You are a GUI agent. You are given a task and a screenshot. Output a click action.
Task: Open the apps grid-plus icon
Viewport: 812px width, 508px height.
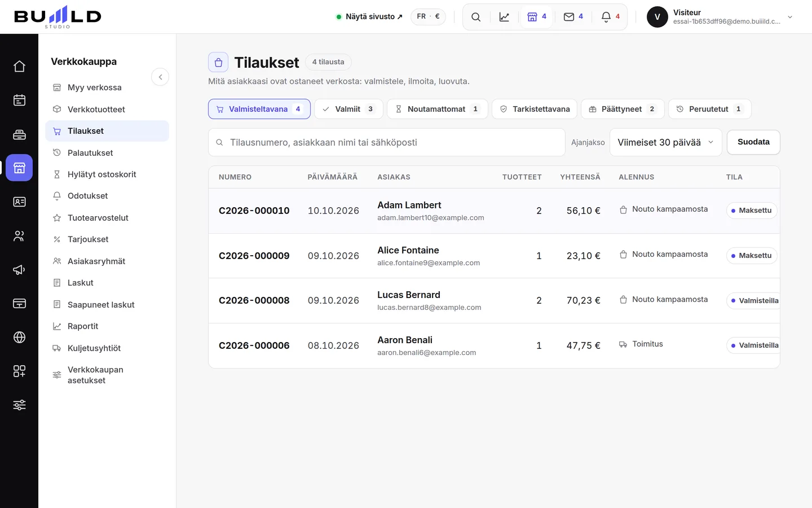[19, 371]
